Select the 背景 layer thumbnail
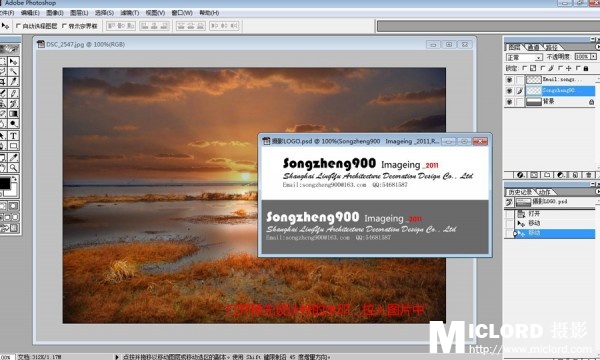This screenshot has width=600, height=360. click(533, 102)
